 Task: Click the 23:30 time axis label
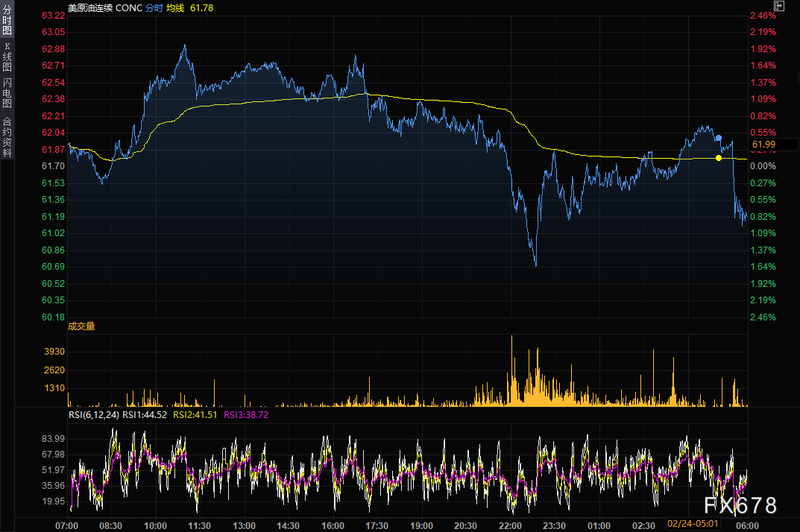tap(554, 526)
